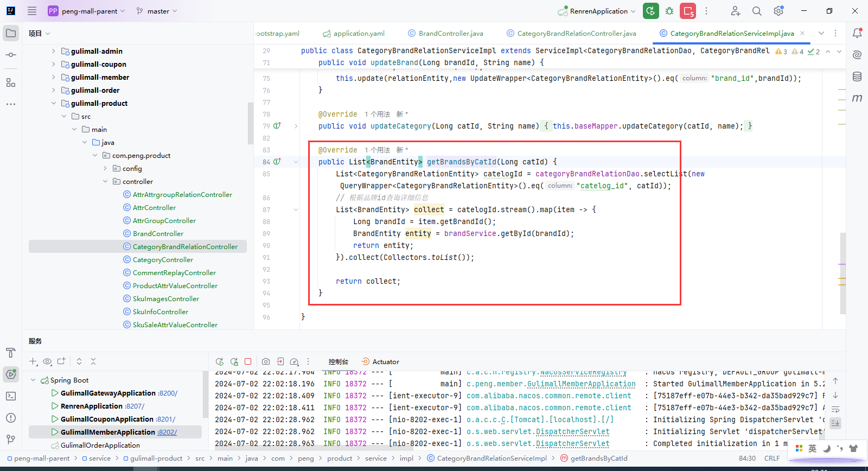The image size is (868, 471).
Task: Expand the gulimall-coupon module
Action: [53, 64]
